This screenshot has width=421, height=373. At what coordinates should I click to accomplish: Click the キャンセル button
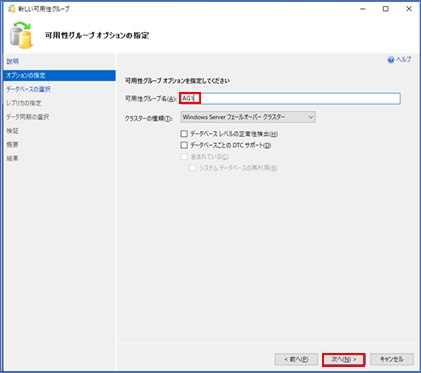[x=392, y=359]
